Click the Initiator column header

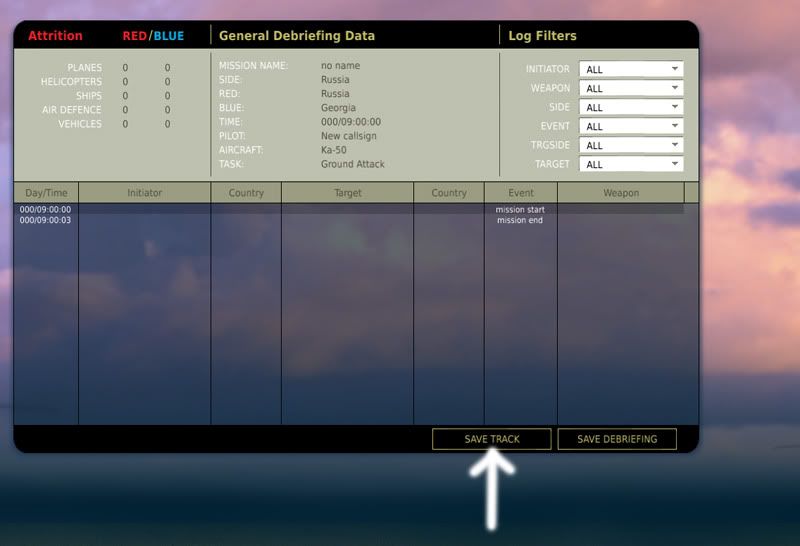(x=144, y=193)
